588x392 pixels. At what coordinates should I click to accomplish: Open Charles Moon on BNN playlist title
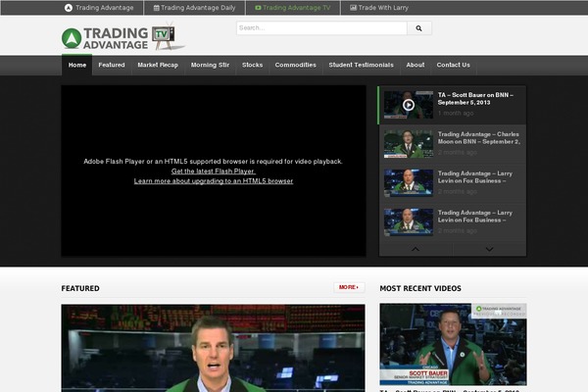pos(479,138)
